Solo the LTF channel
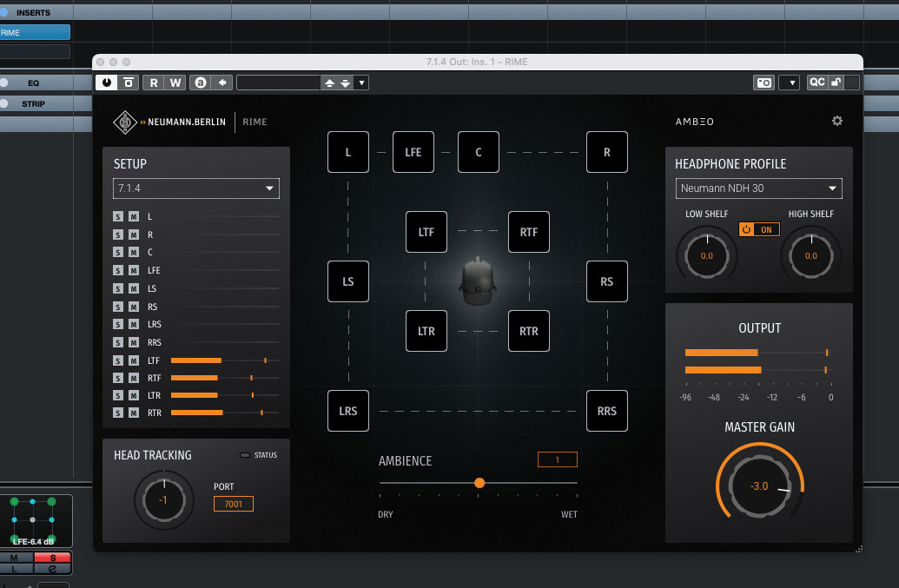This screenshot has width=899, height=588. (x=118, y=360)
